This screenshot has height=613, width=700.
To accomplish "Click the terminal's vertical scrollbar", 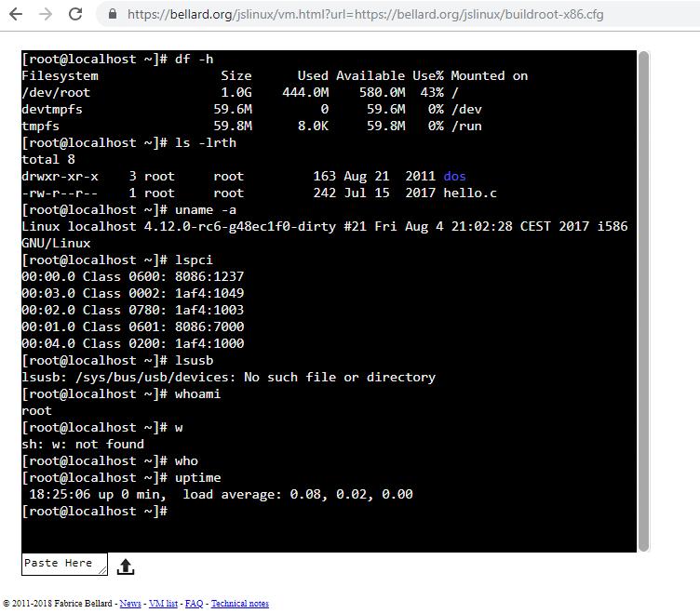I will (x=643, y=301).
